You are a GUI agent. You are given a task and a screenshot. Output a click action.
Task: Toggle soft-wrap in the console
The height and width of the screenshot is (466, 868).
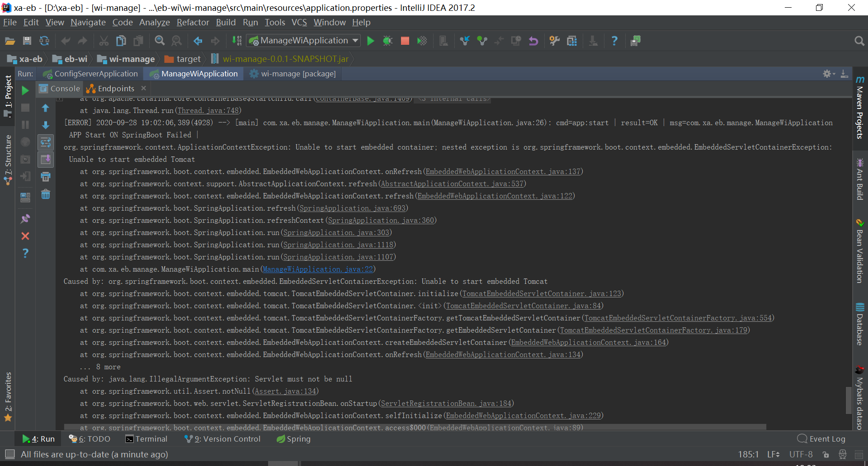(x=45, y=142)
